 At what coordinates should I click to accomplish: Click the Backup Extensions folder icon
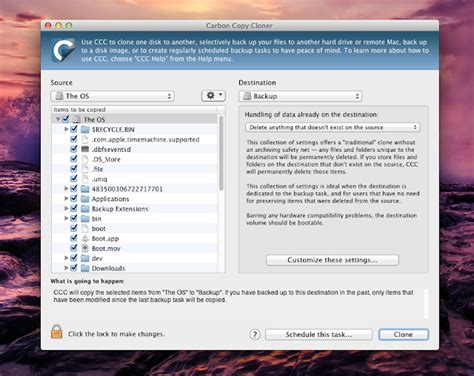click(x=85, y=209)
